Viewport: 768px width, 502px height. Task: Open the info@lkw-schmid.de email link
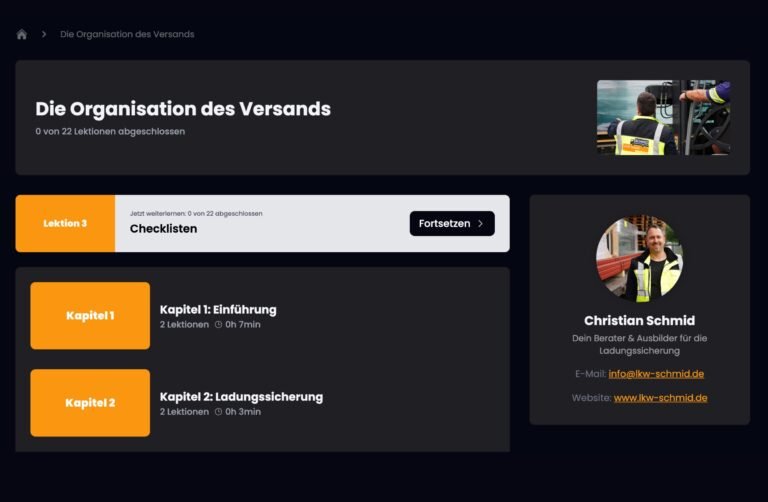[656, 374]
